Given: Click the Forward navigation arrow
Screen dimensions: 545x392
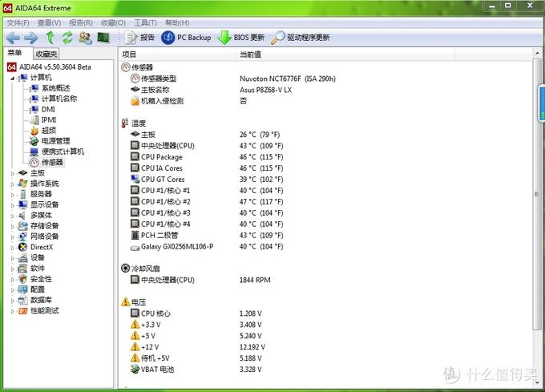Looking at the screenshot, I should 31,38.
